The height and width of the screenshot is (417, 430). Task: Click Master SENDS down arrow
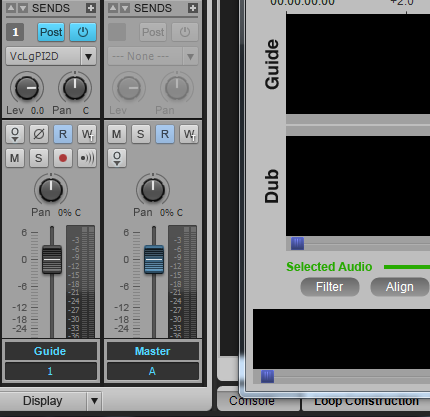pos(125,8)
